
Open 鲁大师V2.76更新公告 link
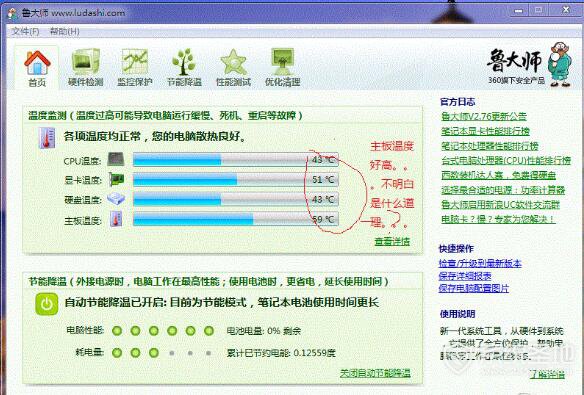tap(484, 116)
